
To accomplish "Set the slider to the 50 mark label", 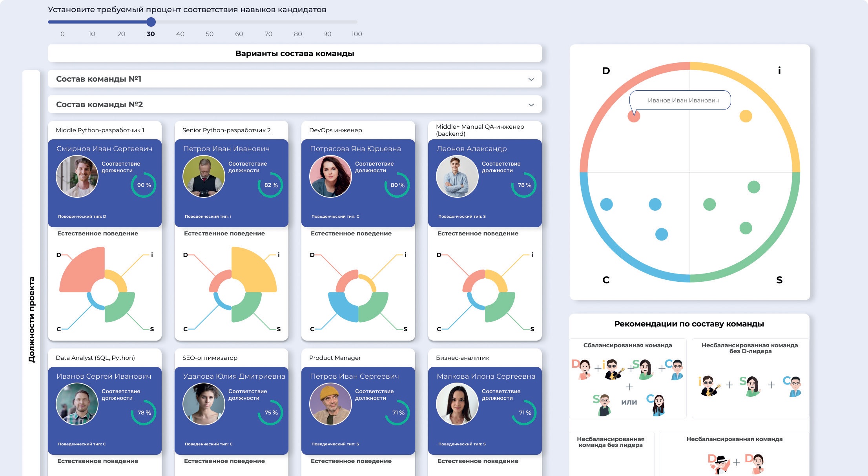I will (210, 34).
